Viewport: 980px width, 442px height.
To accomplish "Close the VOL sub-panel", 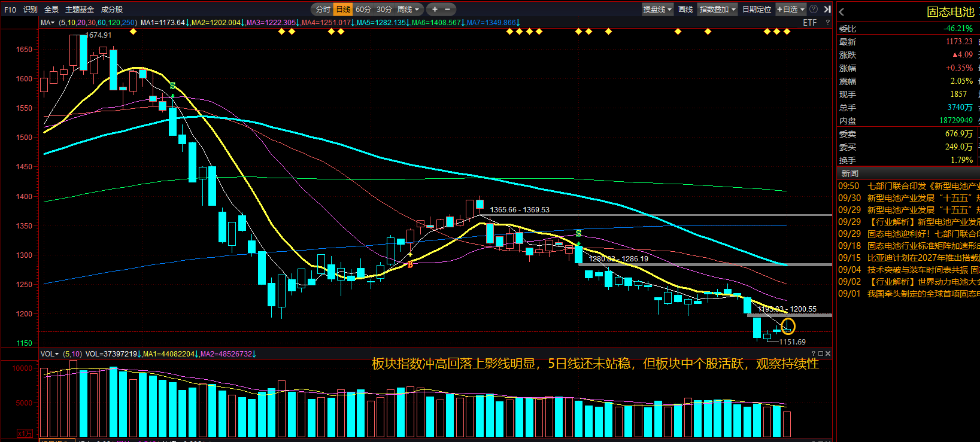I will click(x=828, y=354).
